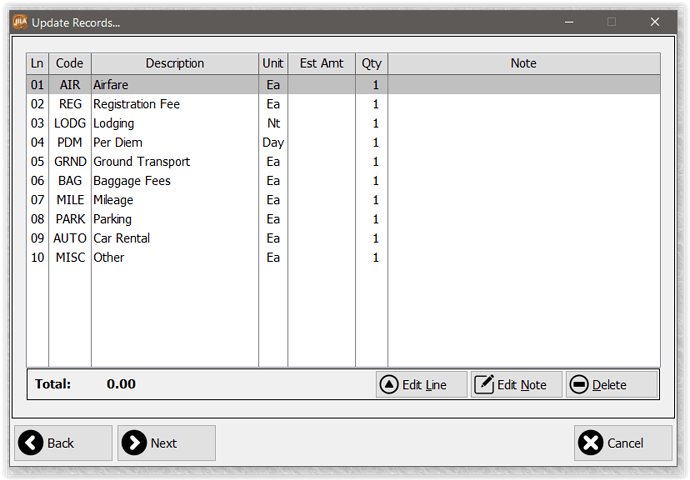The width and height of the screenshot is (690, 480).
Task: Select the Lodging line item
Action: point(343,123)
